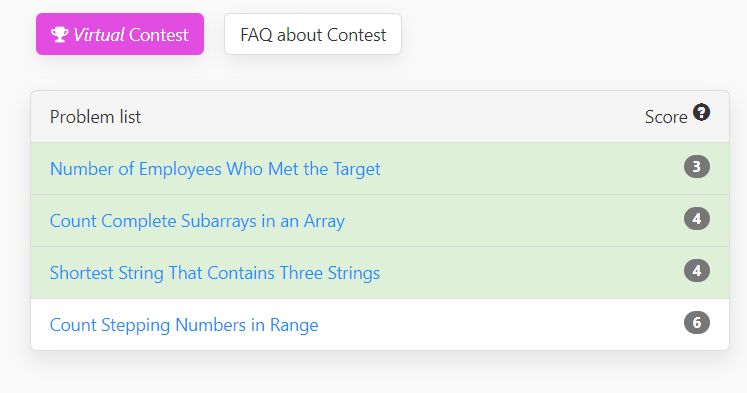The image size is (747, 393).
Task: Open Number of Employees Who Met the Target
Action: point(215,169)
